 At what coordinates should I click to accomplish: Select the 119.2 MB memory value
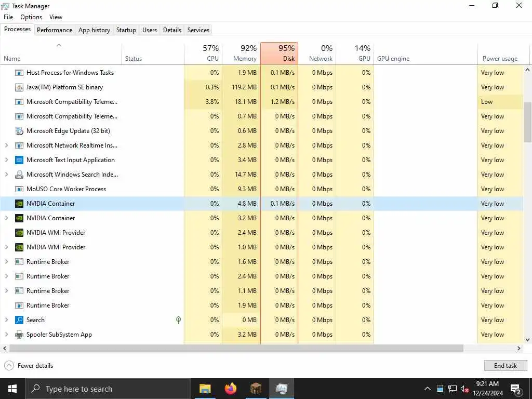[x=244, y=87]
